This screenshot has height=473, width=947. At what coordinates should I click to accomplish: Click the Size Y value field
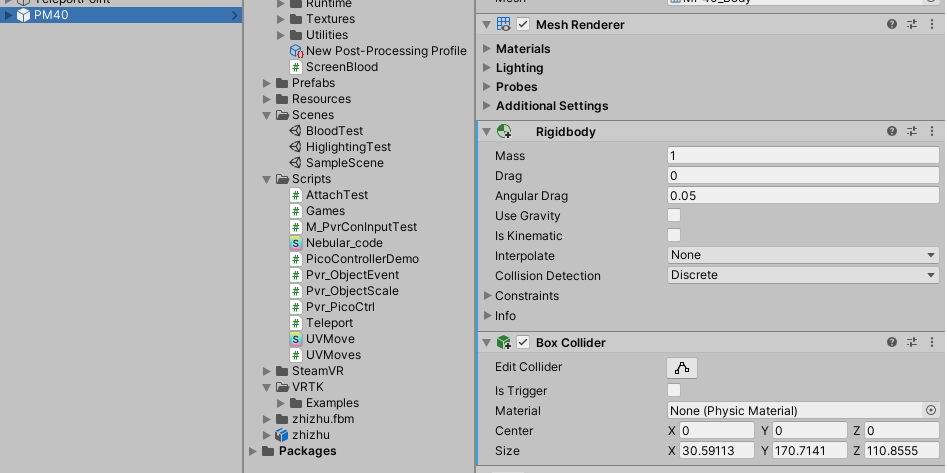pos(810,450)
